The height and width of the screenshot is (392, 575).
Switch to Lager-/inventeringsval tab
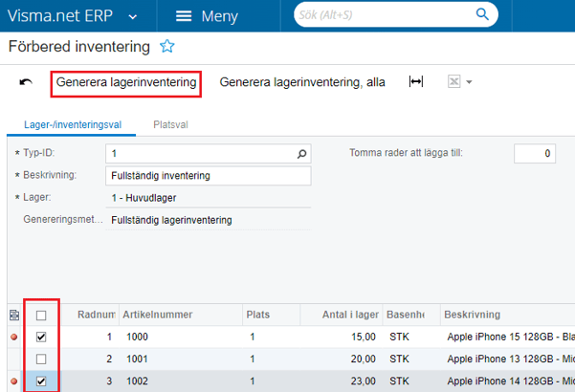(x=73, y=125)
